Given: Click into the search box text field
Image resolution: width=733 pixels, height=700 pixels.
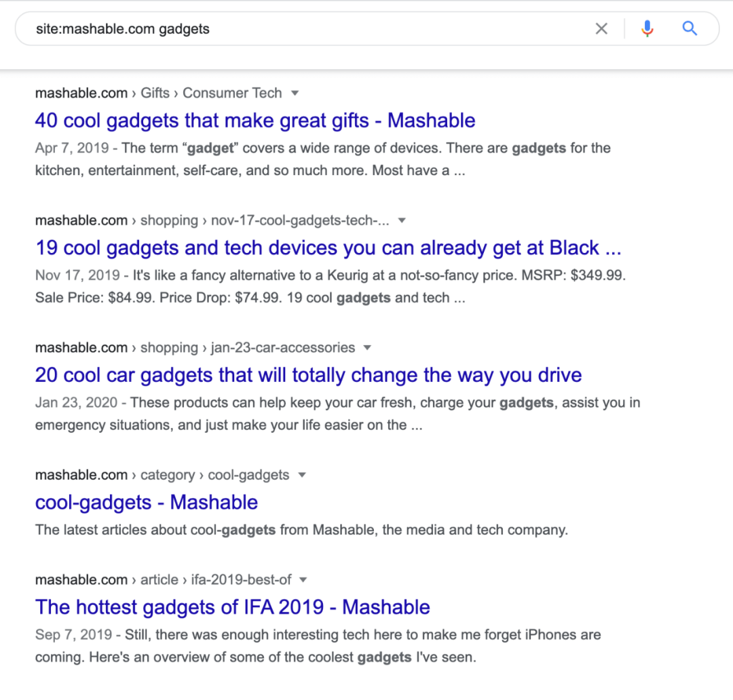Looking at the screenshot, I should click(x=309, y=29).
